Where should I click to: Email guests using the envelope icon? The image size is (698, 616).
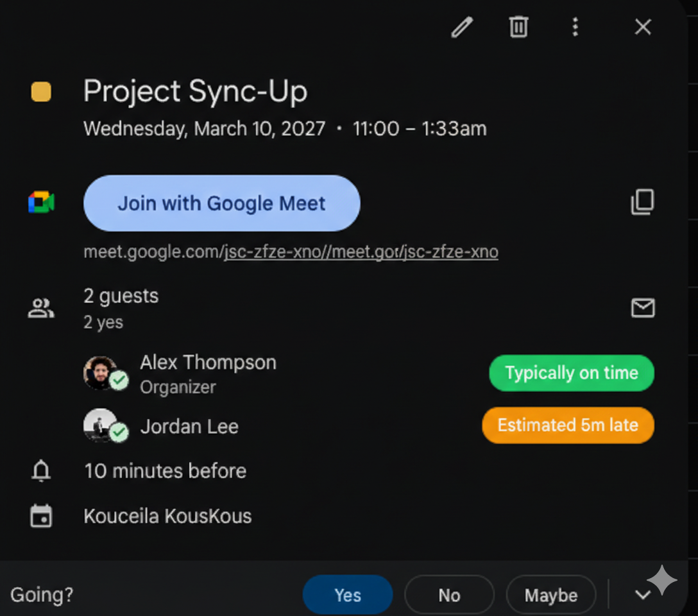[642, 309]
